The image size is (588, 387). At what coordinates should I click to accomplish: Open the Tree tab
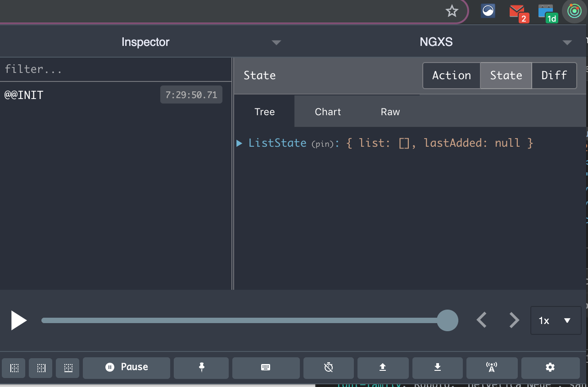[x=264, y=112]
